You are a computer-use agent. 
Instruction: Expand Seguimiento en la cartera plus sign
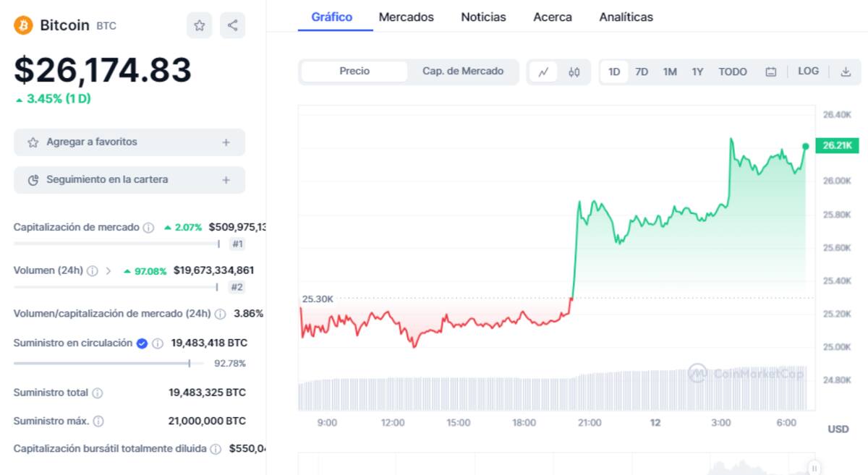point(226,180)
